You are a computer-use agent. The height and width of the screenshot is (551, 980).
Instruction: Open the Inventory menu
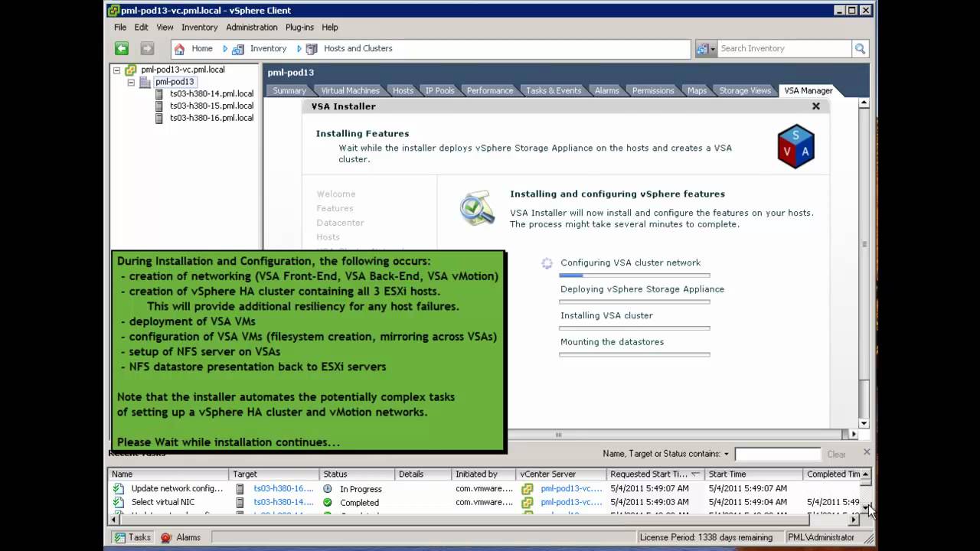point(200,28)
